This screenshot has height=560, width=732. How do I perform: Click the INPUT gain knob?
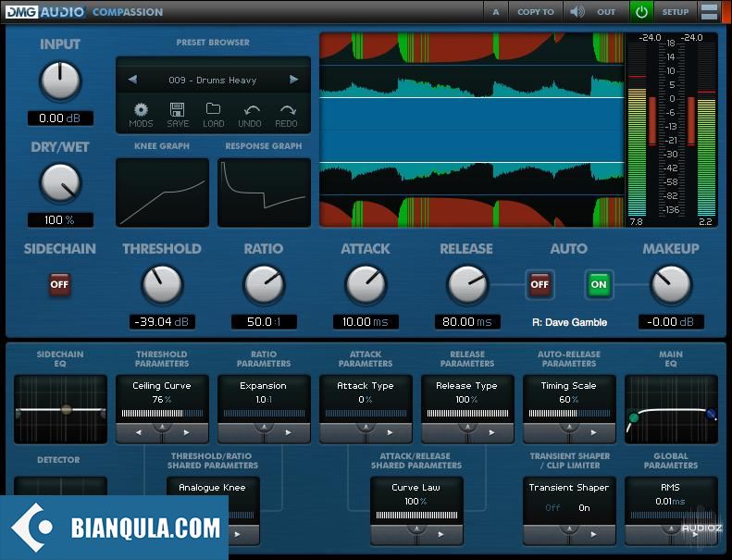[x=60, y=81]
